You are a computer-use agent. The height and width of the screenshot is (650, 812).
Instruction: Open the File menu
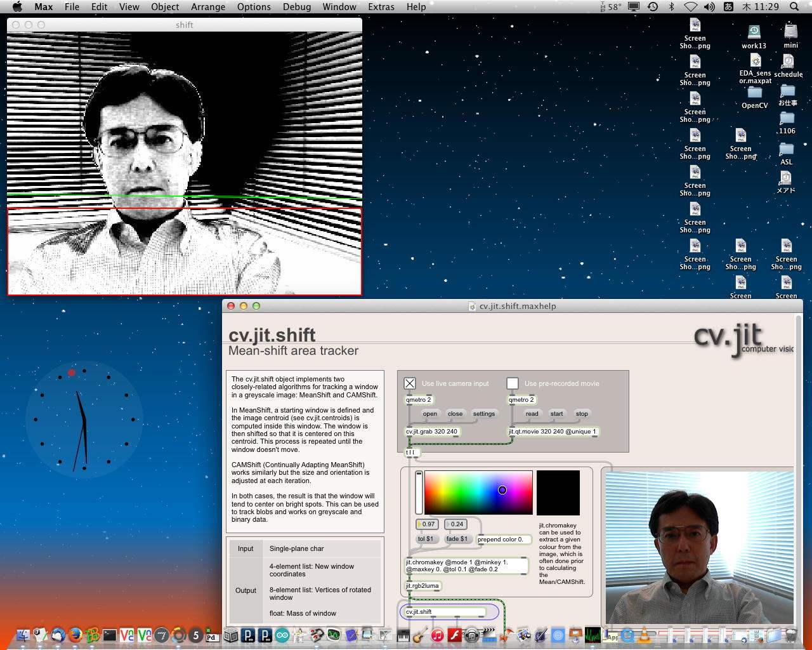72,7
